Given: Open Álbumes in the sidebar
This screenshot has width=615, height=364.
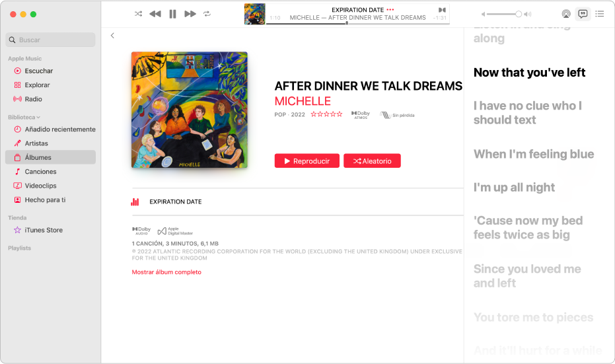Looking at the screenshot, I should coord(50,157).
